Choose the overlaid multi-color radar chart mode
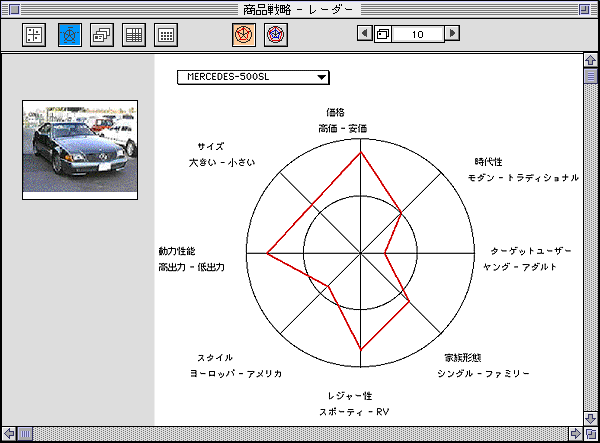The image size is (600, 443). pyautogui.click(x=276, y=35)
